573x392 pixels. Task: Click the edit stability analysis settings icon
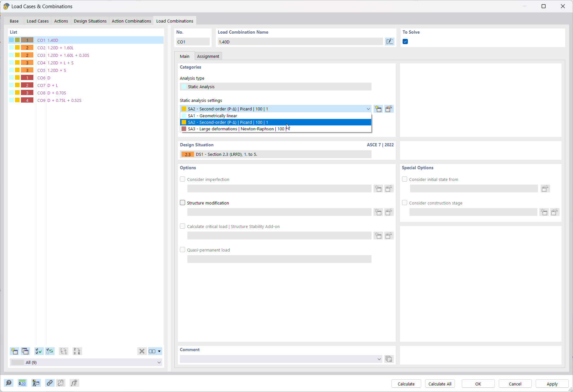pos(389,236)
